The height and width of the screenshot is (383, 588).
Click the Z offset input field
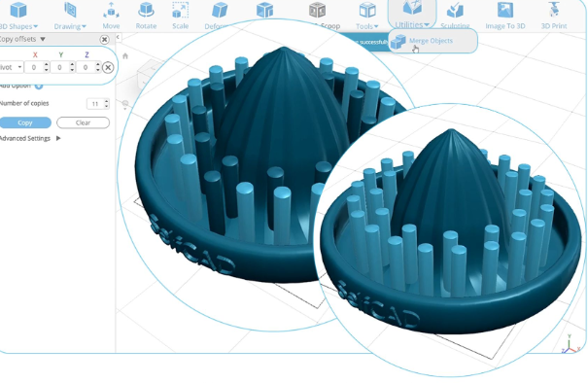(86, 67)
